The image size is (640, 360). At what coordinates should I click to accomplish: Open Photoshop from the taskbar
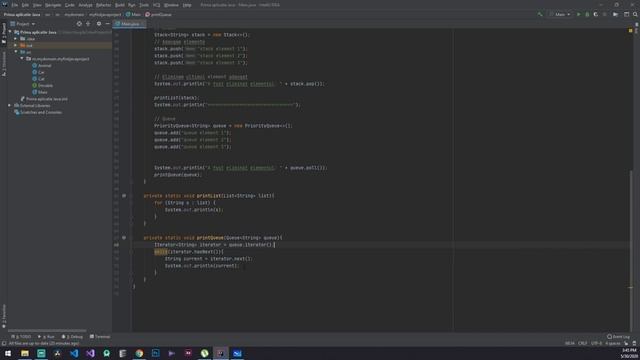click(156, 353)
